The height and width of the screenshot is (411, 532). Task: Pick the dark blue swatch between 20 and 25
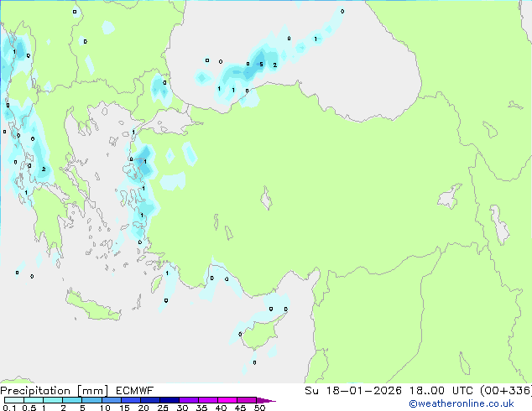(150, 400)
